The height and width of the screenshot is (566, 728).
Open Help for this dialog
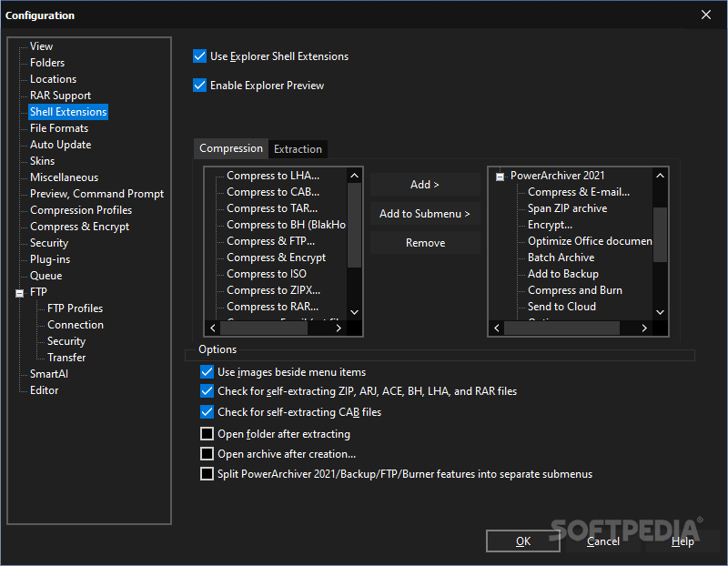(x=682, y=541)
